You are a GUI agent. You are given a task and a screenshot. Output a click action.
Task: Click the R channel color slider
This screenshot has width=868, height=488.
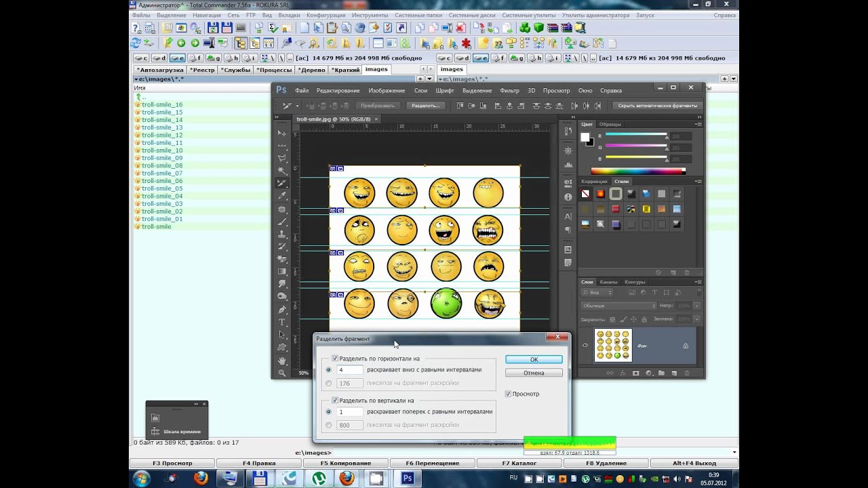click(x=635, y=135)
